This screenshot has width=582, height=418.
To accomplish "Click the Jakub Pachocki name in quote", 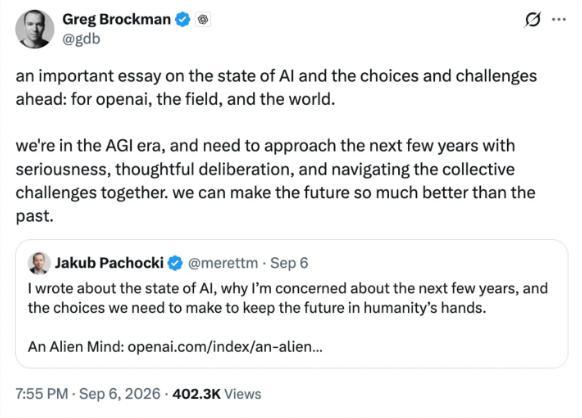I will [x=109, y=263].
